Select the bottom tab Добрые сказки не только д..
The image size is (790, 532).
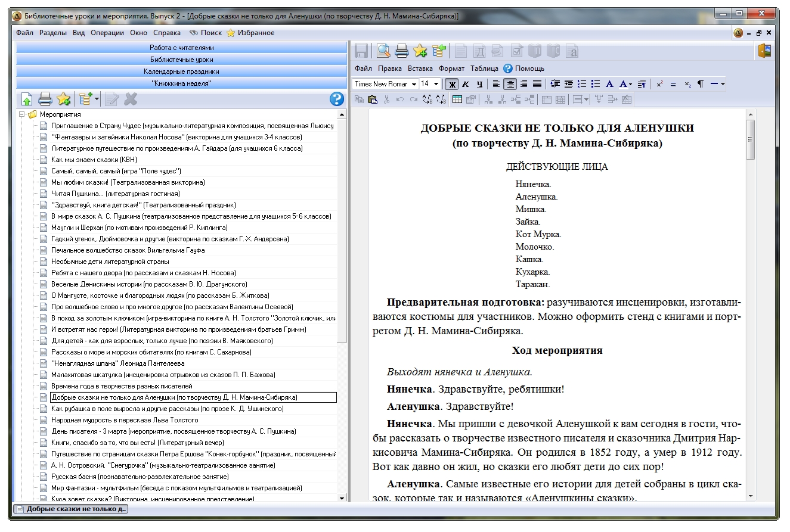pos(71,509)
